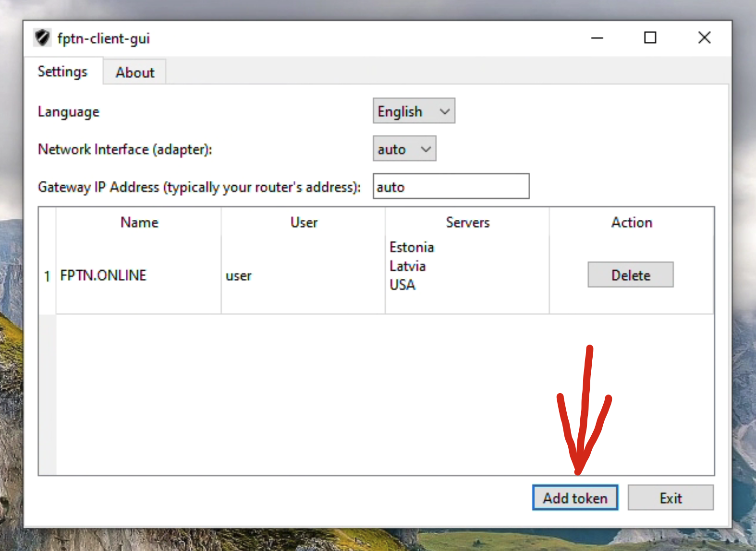Delete the FPTN.ONLINE token row
The height and width of the screenshot is (551, 756).
pyautogui.click(x=631, y=275)
